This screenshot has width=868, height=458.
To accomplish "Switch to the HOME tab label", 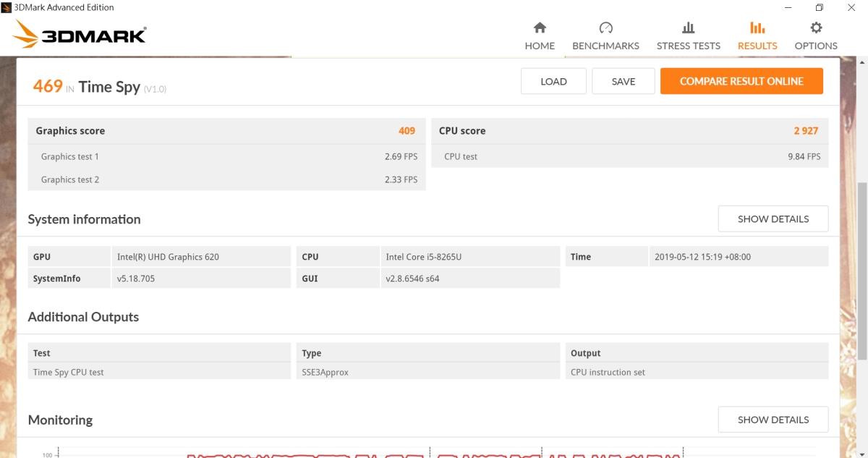I will (540, 46).
